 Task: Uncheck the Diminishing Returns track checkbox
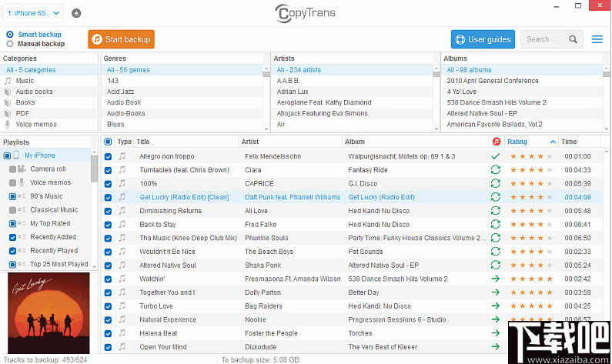click(108, 210)
